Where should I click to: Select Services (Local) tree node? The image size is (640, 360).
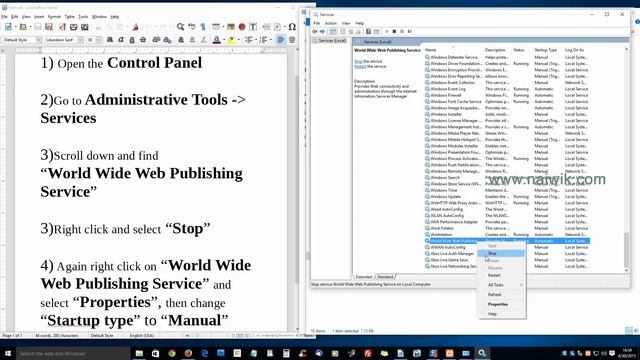click(329, 40)
